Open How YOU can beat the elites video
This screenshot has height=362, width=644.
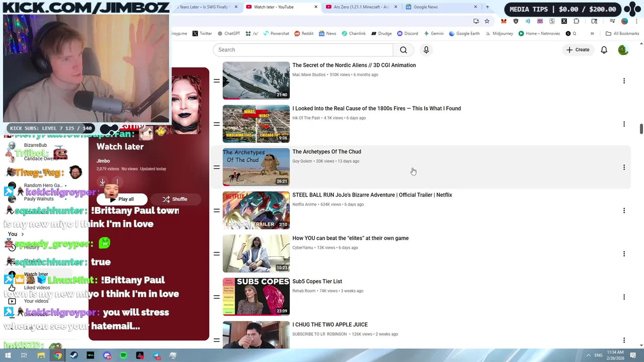coord(351,238)
